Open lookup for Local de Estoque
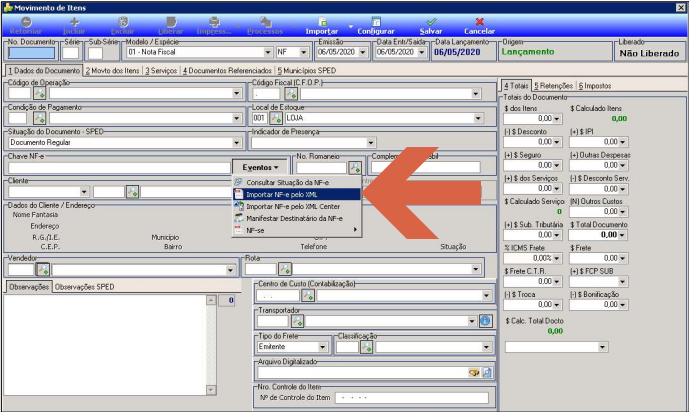The image size is (689, 412). pos(276,118)
